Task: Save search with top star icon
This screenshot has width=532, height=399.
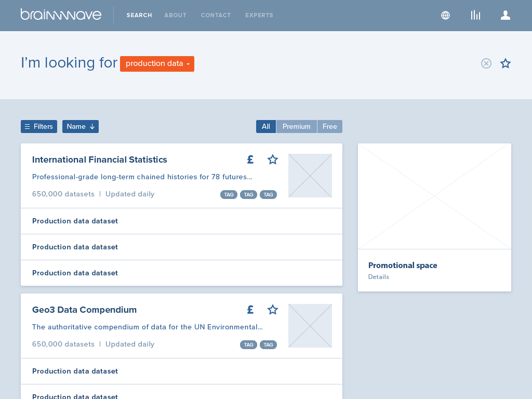Action: pyautogui.click(x=506, y=63)
